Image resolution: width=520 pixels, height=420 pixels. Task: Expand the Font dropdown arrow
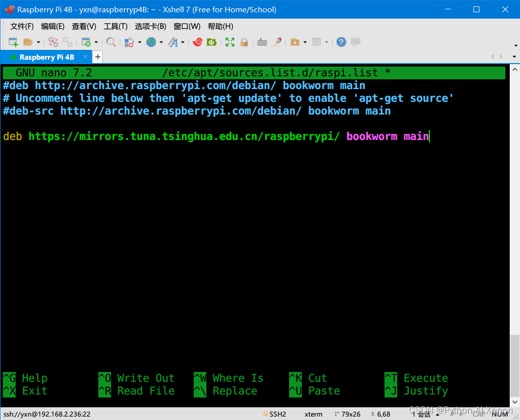click(183, 42)
